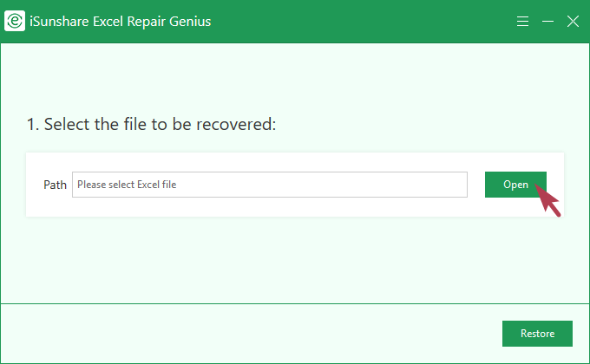Click the "Select the file to be recovered" heading

point(160,125)
